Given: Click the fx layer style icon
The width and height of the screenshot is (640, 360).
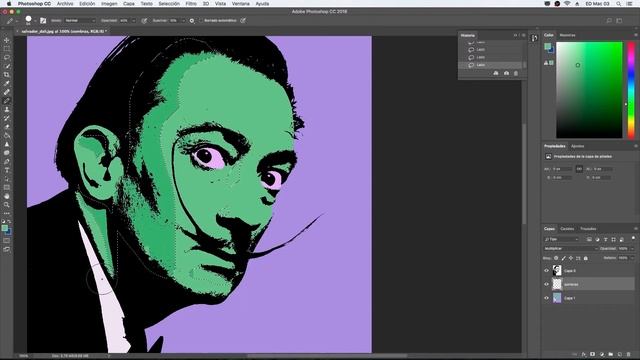Looking at the screenshot, I should point(584,354).
